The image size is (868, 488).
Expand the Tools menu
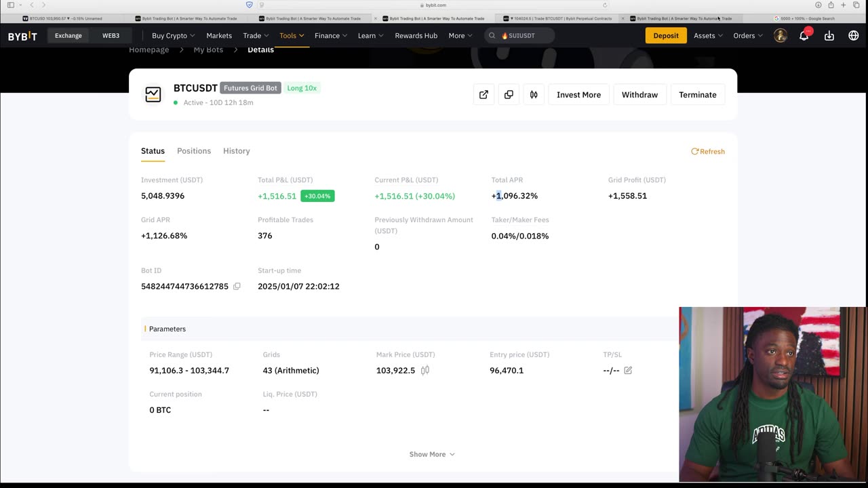292,35
